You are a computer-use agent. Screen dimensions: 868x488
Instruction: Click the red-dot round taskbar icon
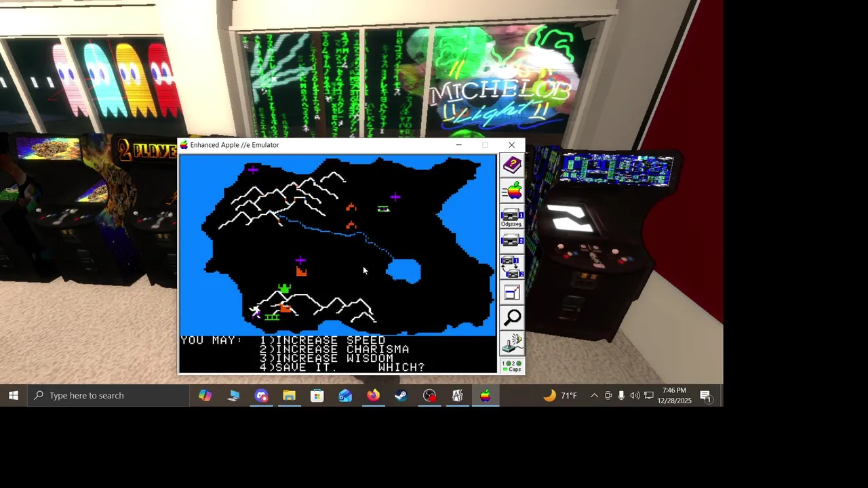(429, 395)
